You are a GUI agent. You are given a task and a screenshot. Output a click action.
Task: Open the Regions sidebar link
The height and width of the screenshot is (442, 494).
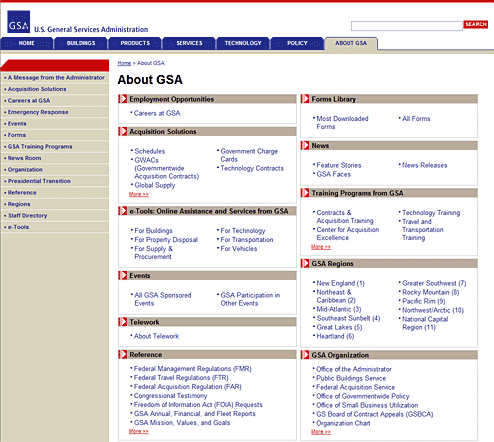(x=19, y=204)
